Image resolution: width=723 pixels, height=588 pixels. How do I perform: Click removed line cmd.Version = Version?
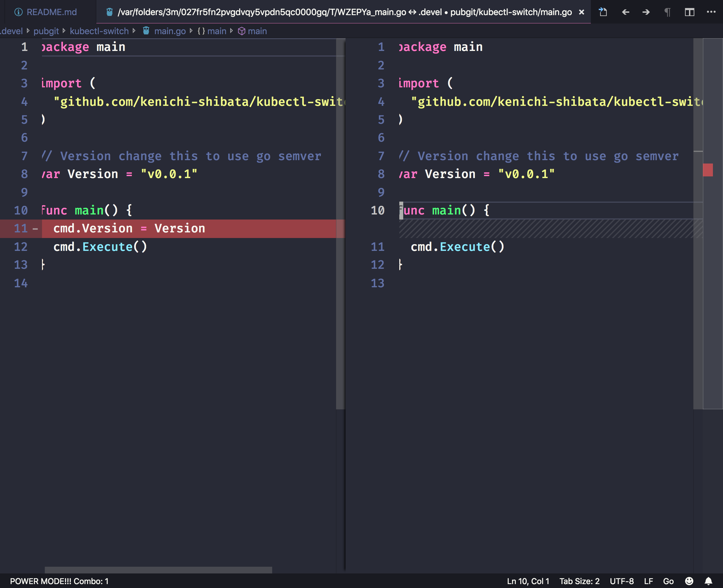(129, 229)
